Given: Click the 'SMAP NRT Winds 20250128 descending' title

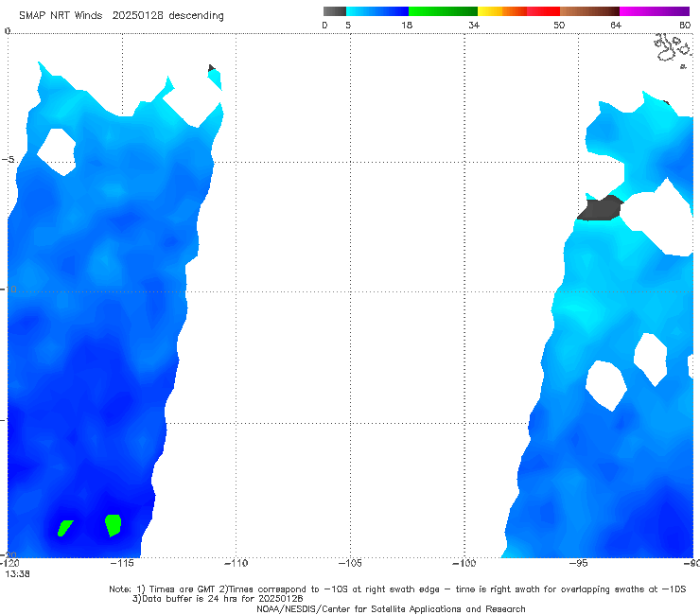Looking at the screenshot, I should [x=121, y=16].
